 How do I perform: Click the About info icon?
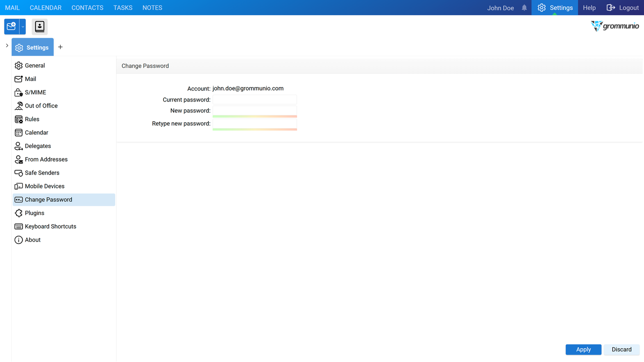pyautogui.click(x=18, y=240)
